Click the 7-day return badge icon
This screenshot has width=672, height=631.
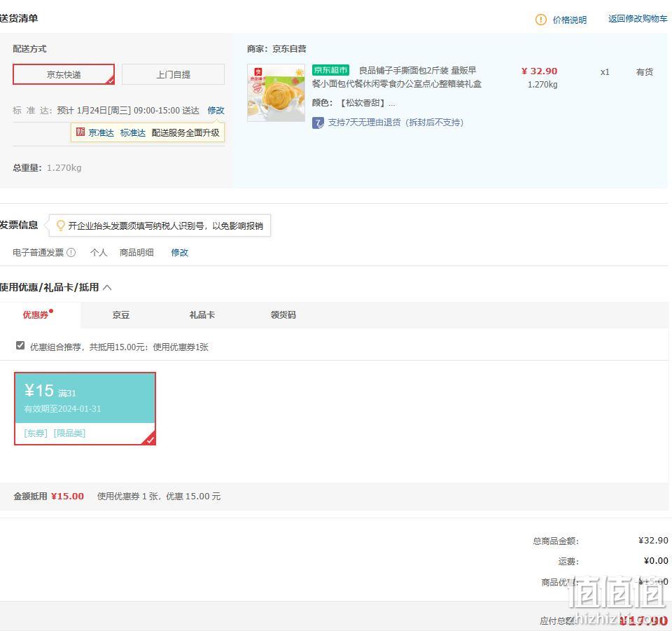click(318, 123)
